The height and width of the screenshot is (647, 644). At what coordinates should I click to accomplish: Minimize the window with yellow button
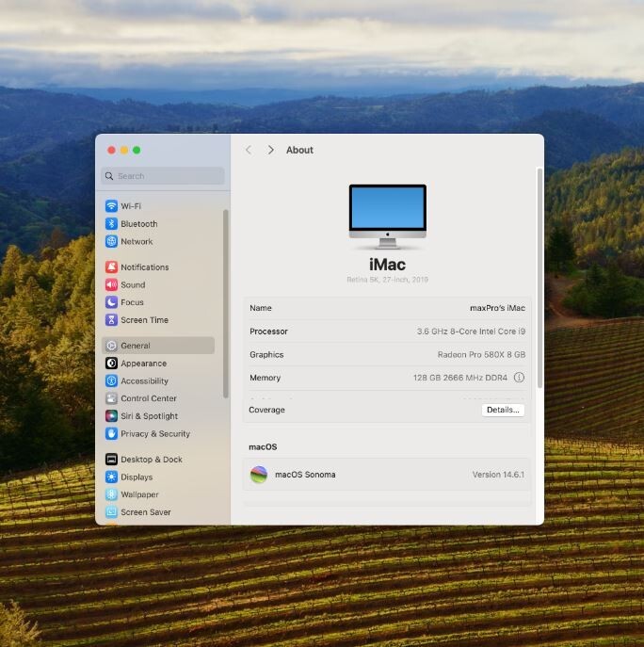123,150
